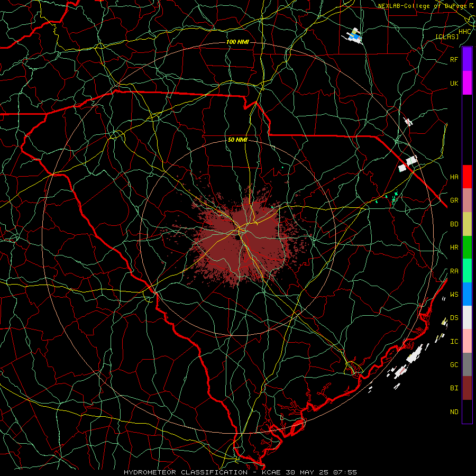Click the BD legend label
Screen dimensions: 476x476
[x=454, y=224]
